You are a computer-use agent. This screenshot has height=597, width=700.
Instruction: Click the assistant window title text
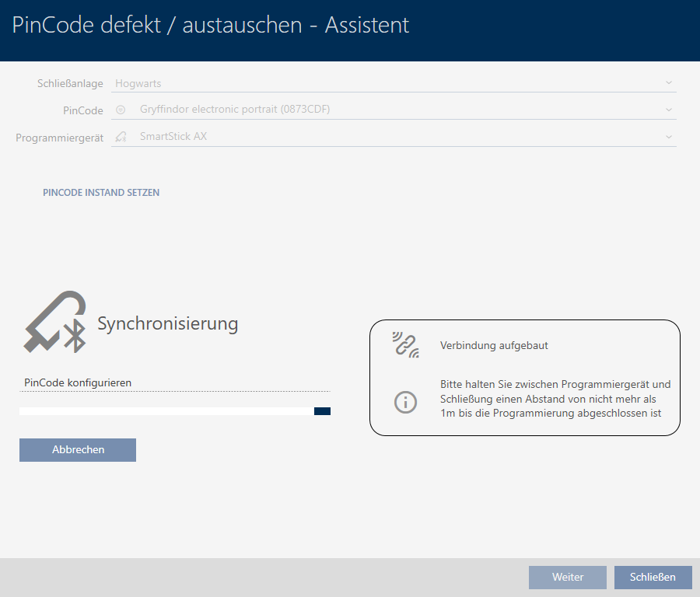point(211,25)
